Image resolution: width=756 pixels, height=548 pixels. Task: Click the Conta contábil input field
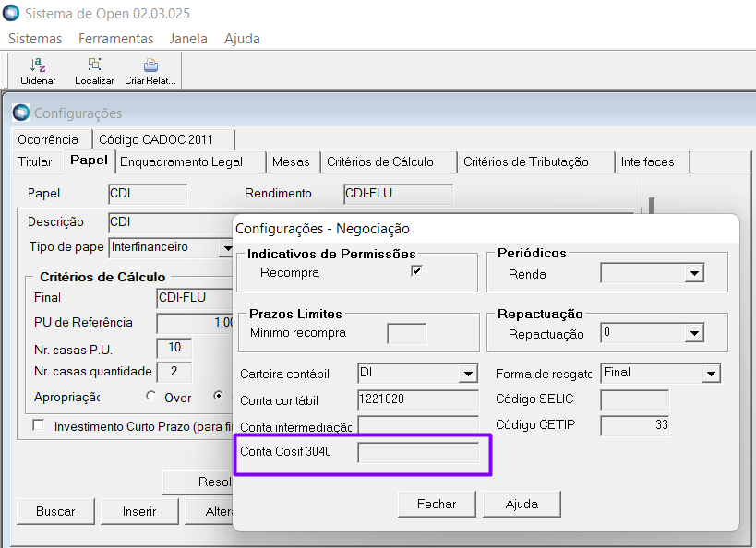point(418,400)
